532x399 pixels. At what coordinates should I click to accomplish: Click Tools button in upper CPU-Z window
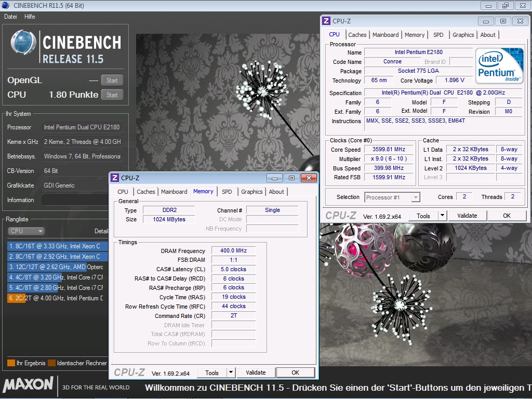tap(423, 216)
